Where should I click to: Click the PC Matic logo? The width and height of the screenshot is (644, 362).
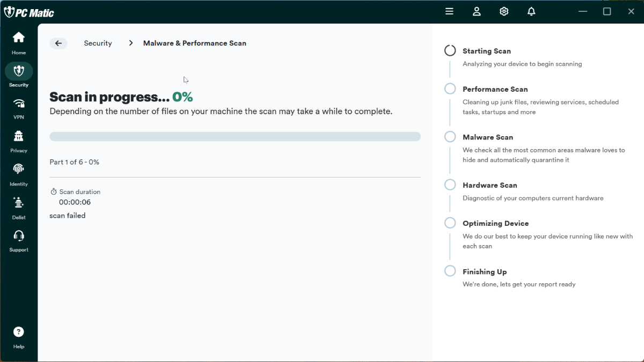30,12
